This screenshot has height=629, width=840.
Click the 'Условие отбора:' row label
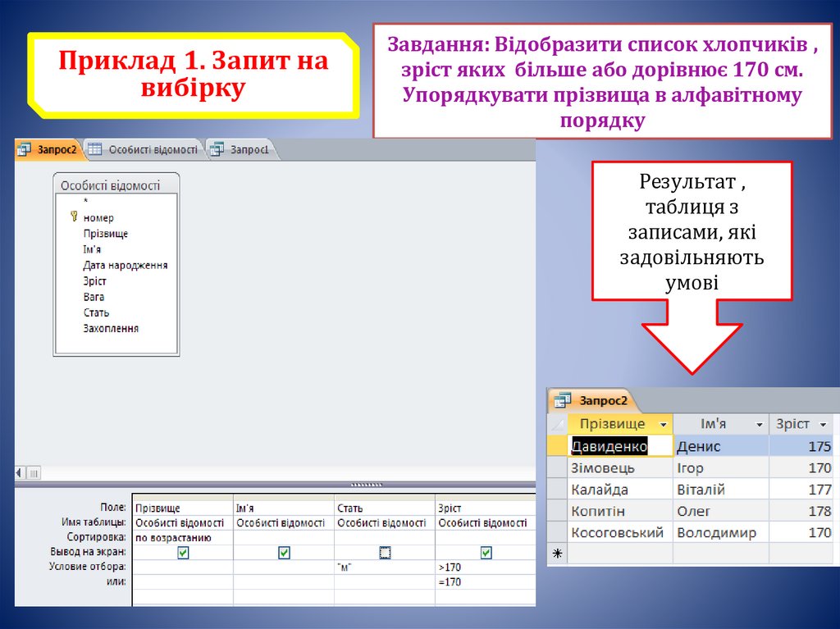click(87, 567)
